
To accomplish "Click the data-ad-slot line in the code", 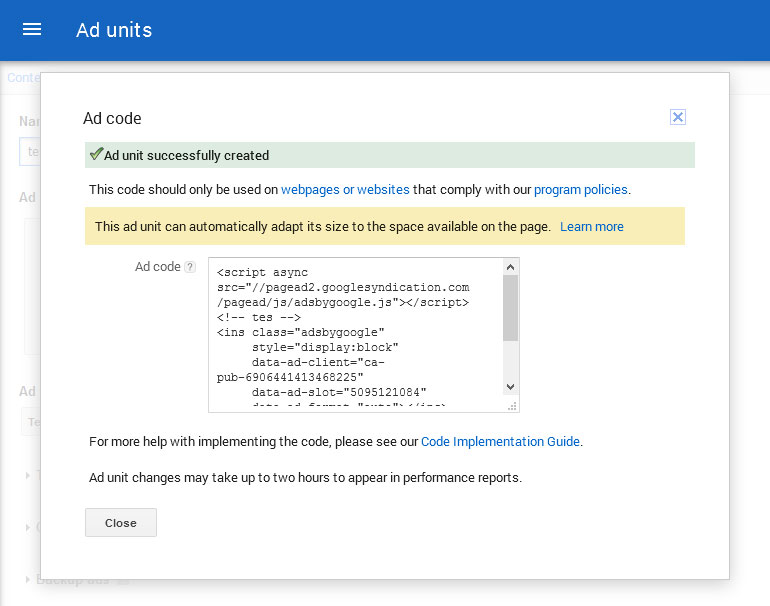I will [x=339, y=392].
